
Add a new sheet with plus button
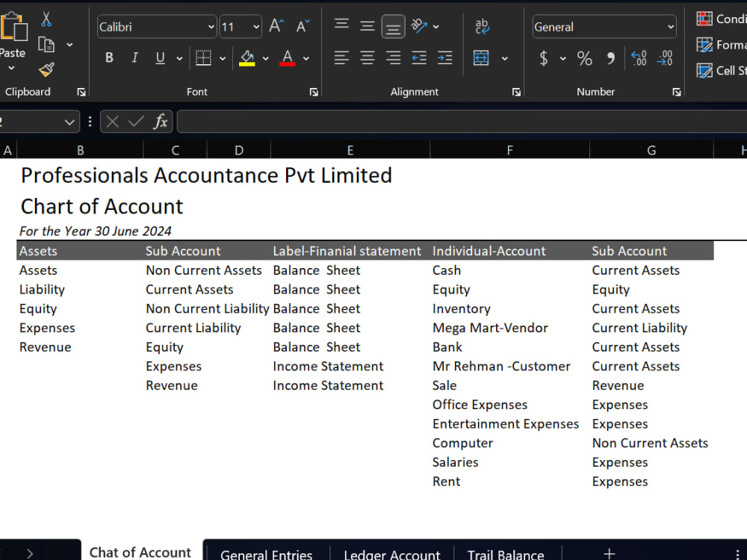coord(609,553)
